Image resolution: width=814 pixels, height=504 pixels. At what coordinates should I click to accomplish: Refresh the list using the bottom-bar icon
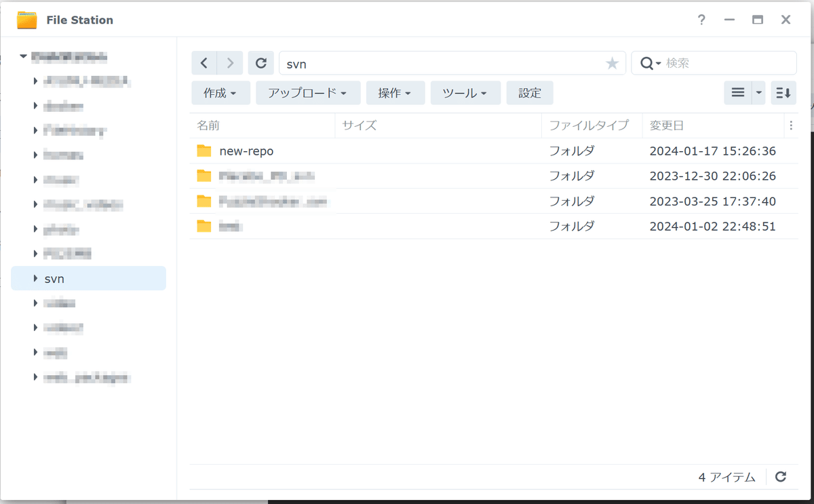[781, 477]
